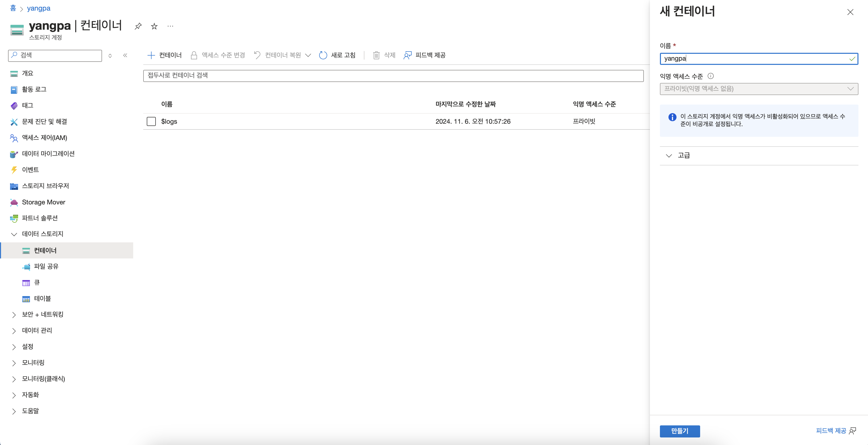This screenshot has width=868, height=445.
Task: Open the 컨테이너 복원 dropdown
Action: pyautogui.click(x=308, y=55)
